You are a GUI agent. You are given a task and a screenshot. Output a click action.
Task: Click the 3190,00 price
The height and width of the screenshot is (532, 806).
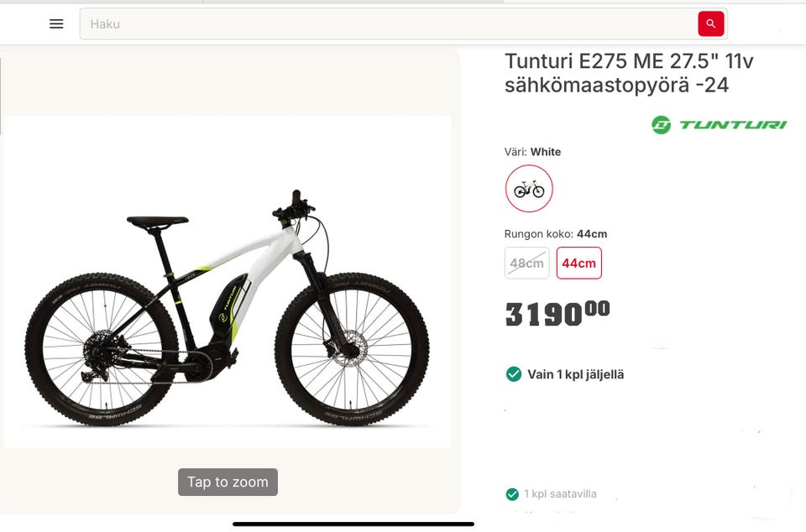(x=557, y=314)
